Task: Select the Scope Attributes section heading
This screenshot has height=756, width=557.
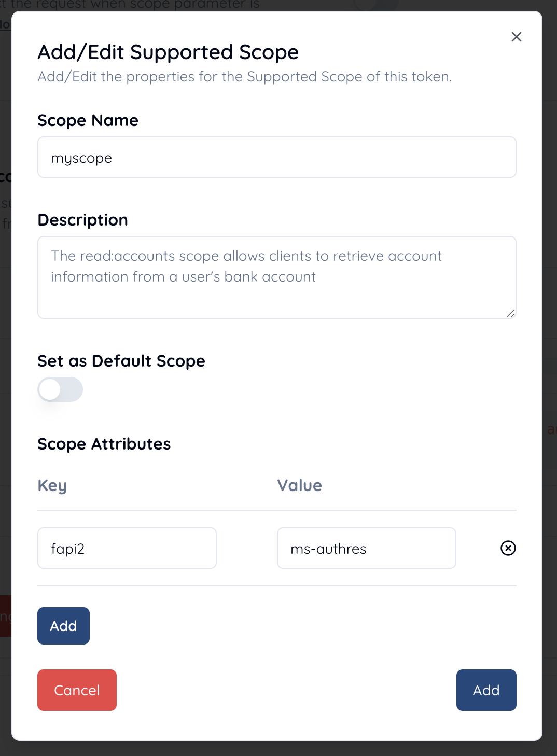Action: (x=104, y=444)
